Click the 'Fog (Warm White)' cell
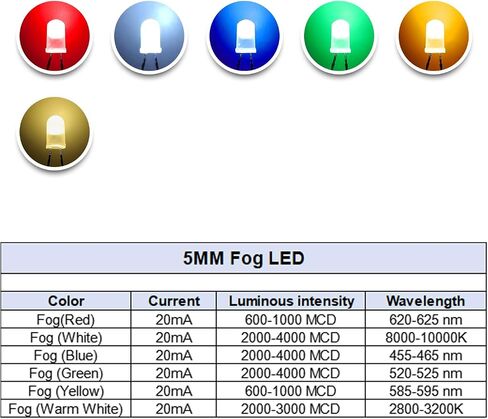Viewport: 488px width, 419px height. tap(66, 409)
